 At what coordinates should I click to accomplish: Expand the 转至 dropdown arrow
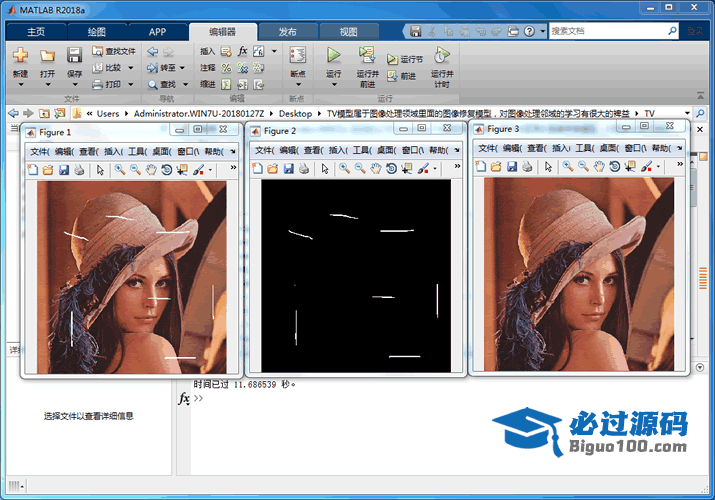[x=182, y=68]
